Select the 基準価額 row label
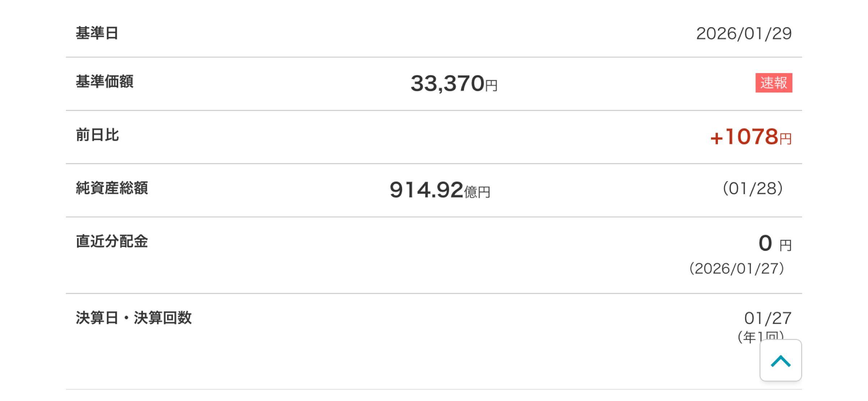Image resolution: width=868 pixels, height=401 pixels. click(104, 83)
